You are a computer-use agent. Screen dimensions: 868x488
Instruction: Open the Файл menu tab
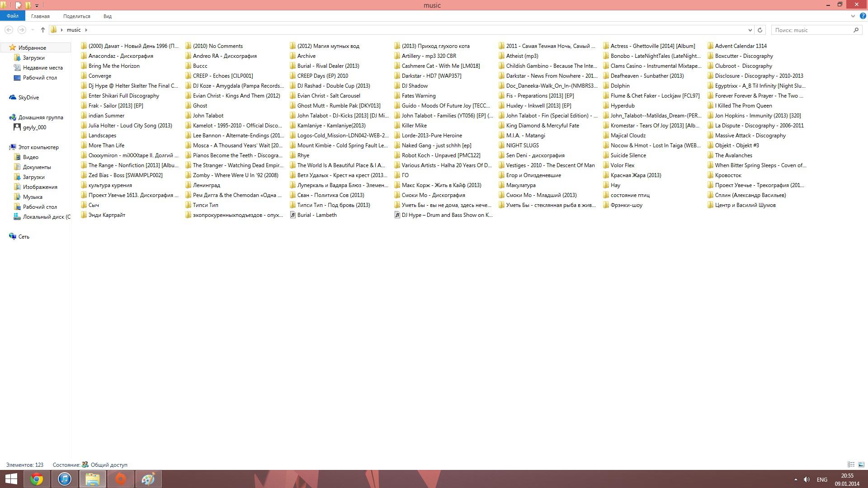tap(12, 16)
